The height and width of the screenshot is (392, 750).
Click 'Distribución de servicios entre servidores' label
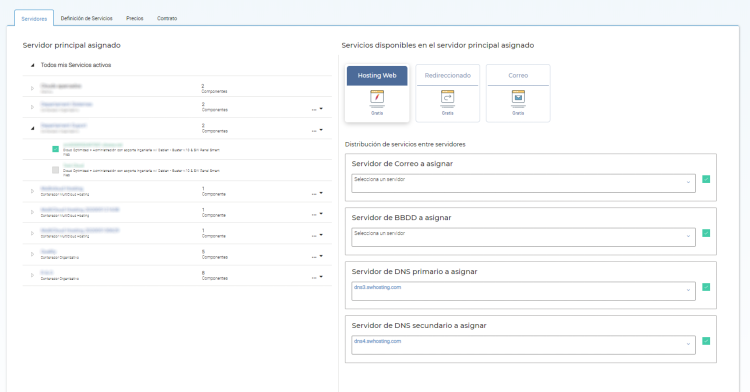pos(405,144)
